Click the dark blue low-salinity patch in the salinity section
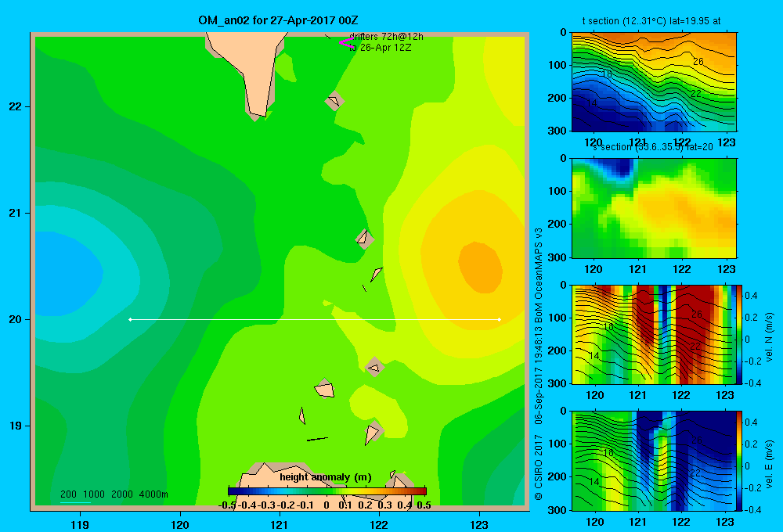Screen dimensions: 783x532 click(618, 167)
